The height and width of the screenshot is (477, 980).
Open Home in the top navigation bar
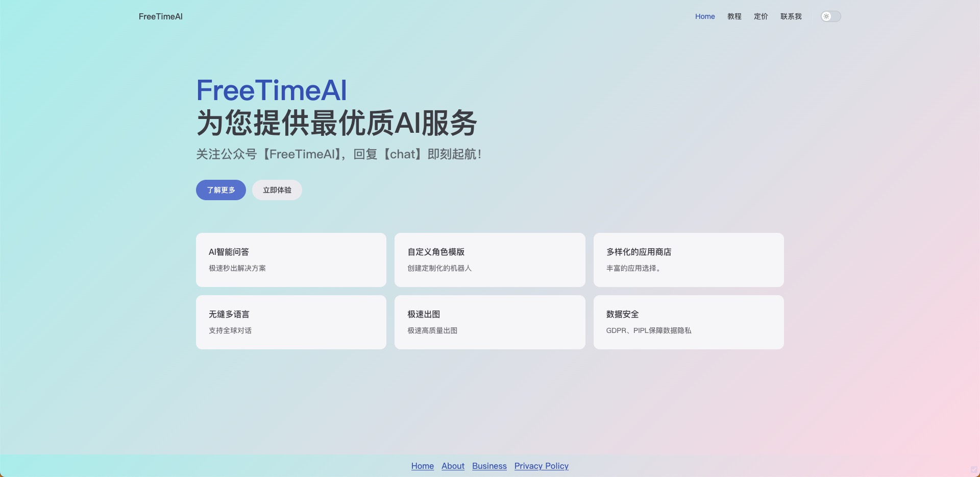pyautogui.click(x=705, y=16)
